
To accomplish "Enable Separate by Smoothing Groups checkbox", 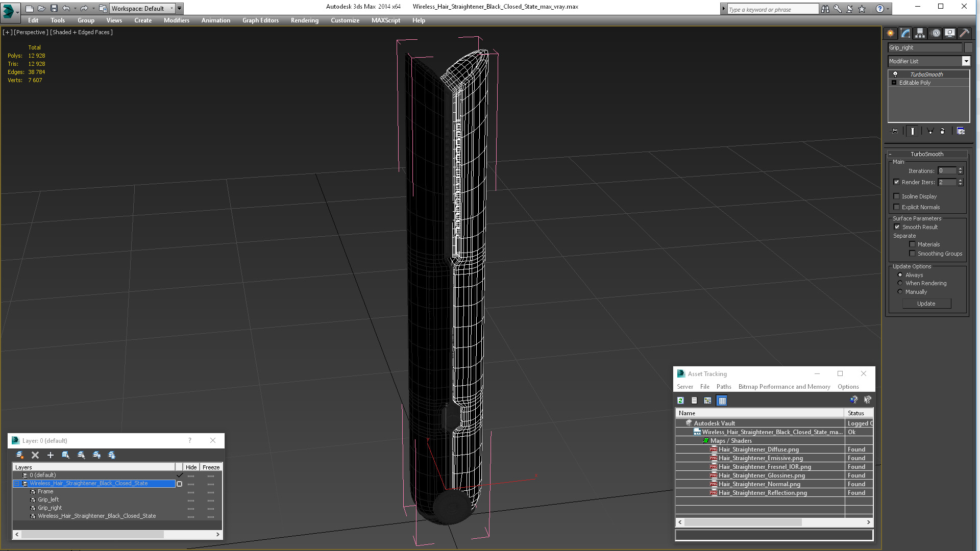I will [912, 254].
